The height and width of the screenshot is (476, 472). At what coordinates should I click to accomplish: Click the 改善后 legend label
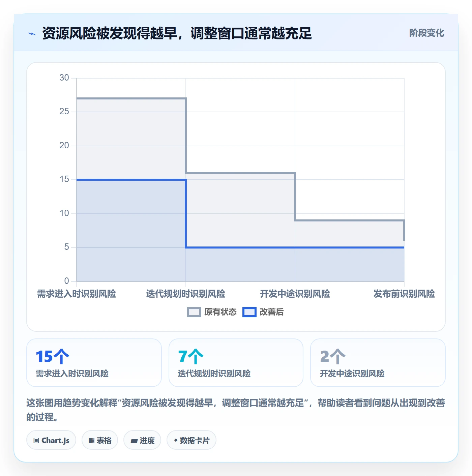[271, 312]
